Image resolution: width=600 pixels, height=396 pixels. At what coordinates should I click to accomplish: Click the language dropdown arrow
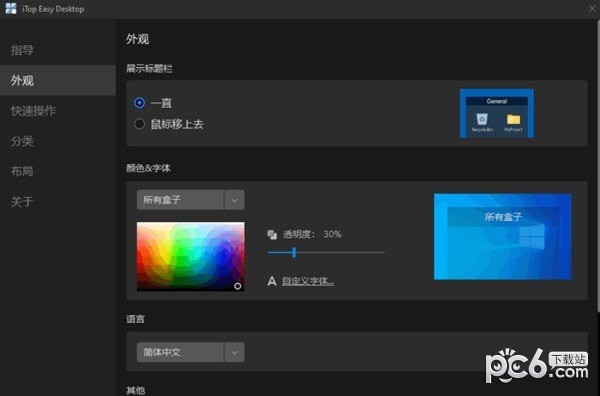coord(235,352)
